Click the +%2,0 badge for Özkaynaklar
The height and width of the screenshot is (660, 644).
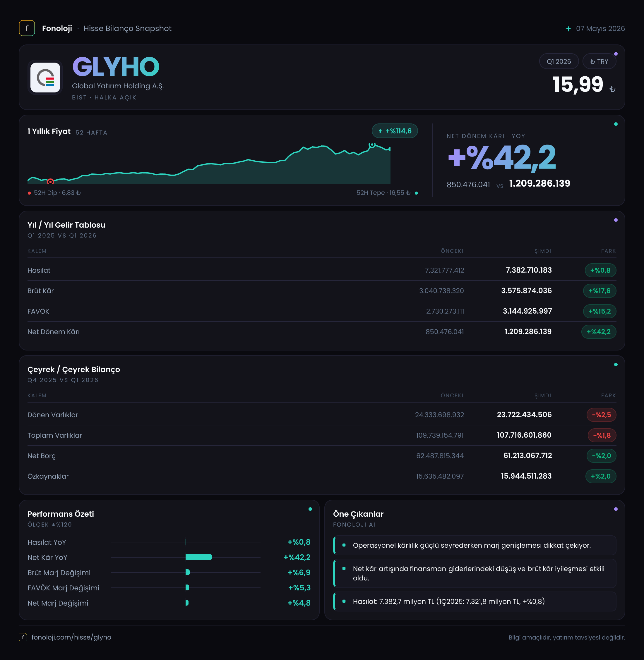[x=601, y=476]
